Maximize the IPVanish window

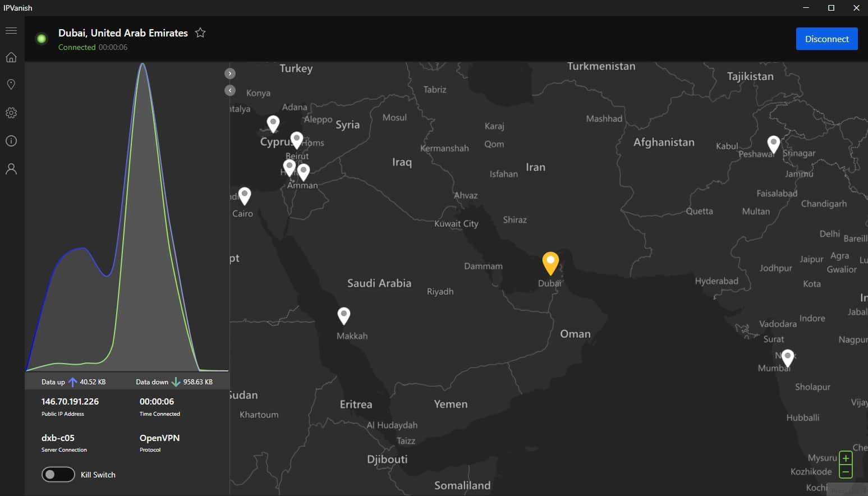[x=831, y=8]
